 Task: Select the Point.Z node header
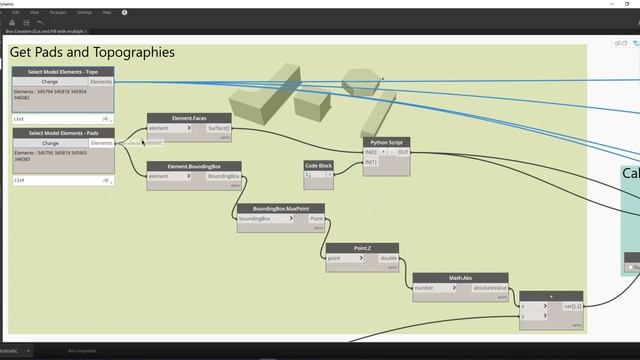(x=362, y=248)
